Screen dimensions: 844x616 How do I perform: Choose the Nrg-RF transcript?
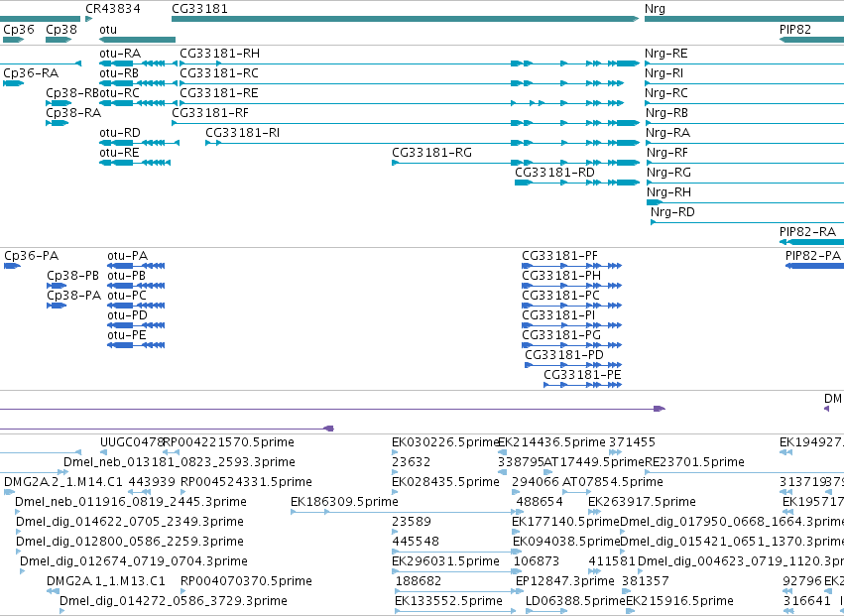[745, 163]
